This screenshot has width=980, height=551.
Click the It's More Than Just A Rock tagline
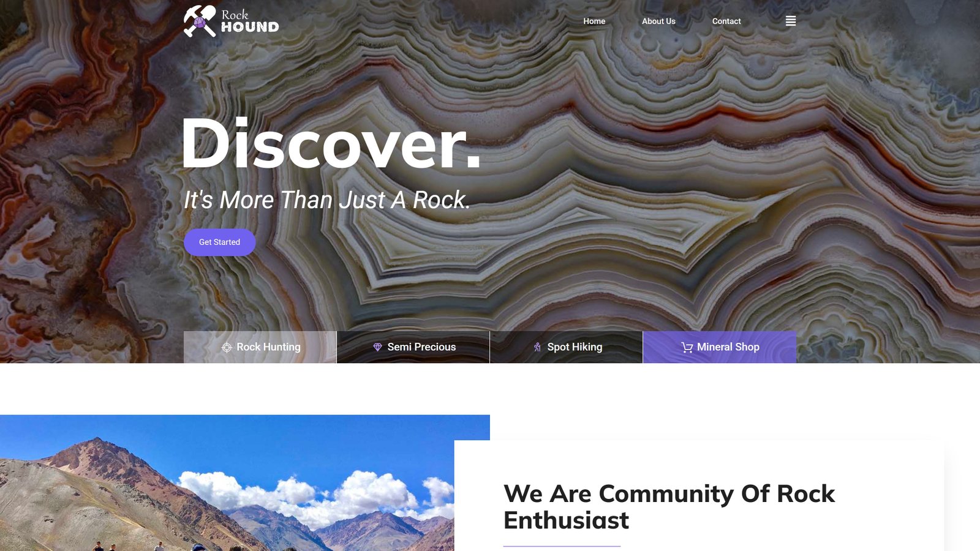(326, 200)
